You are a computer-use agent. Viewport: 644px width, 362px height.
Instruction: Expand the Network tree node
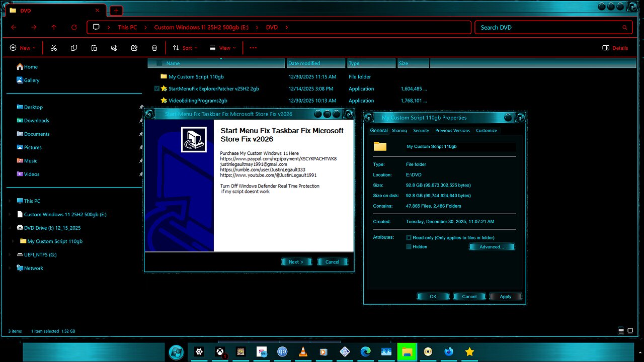[x=10, y=268]
